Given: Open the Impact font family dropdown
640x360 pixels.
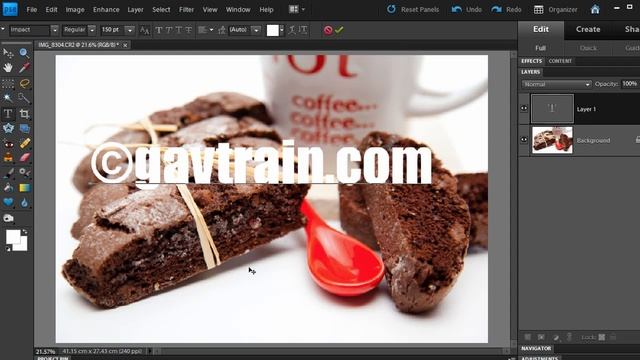Looking at the screenshot, I should [55, 30].
